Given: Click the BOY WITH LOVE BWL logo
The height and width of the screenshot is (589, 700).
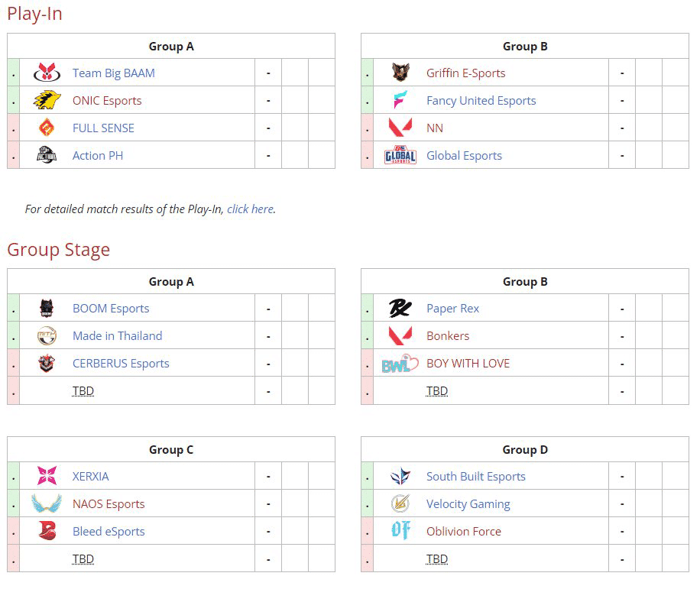Looking at the screenshot, I should (x=400, y=363).
